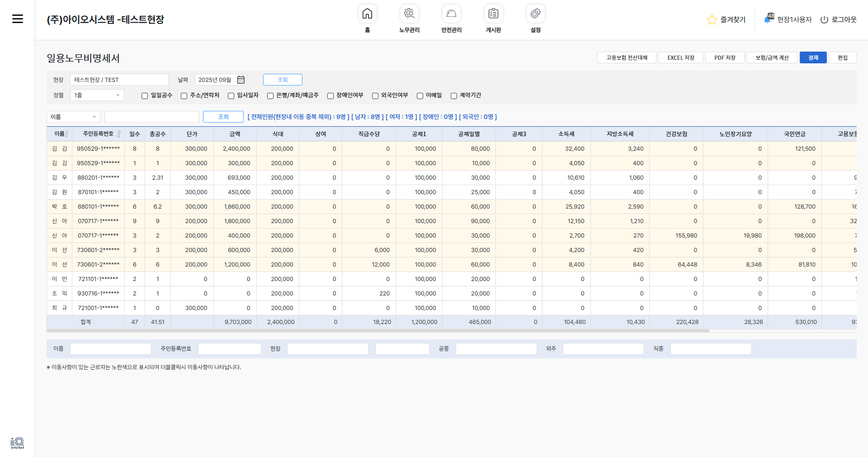Open the 노무관리 labor management icon
The image size is (868, 457).
[409, 14]
